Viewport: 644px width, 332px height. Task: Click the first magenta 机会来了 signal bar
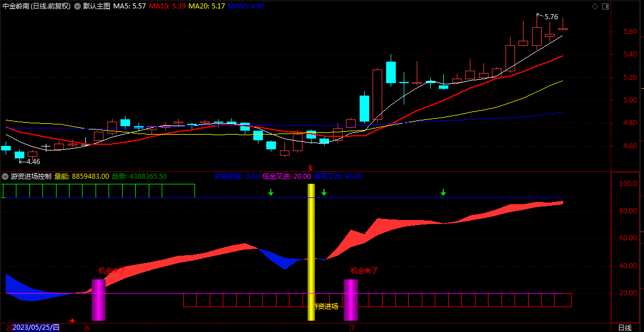[98, 300]
